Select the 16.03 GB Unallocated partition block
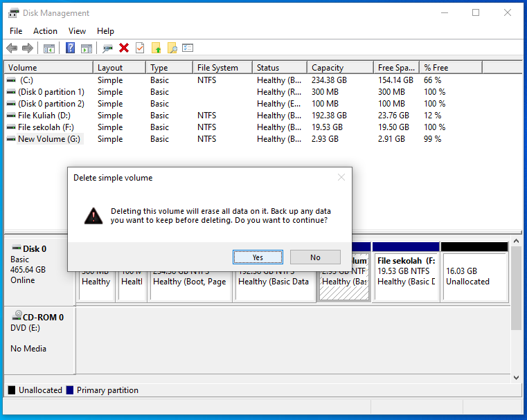The image size is (527, 420). tap(474, 276)
